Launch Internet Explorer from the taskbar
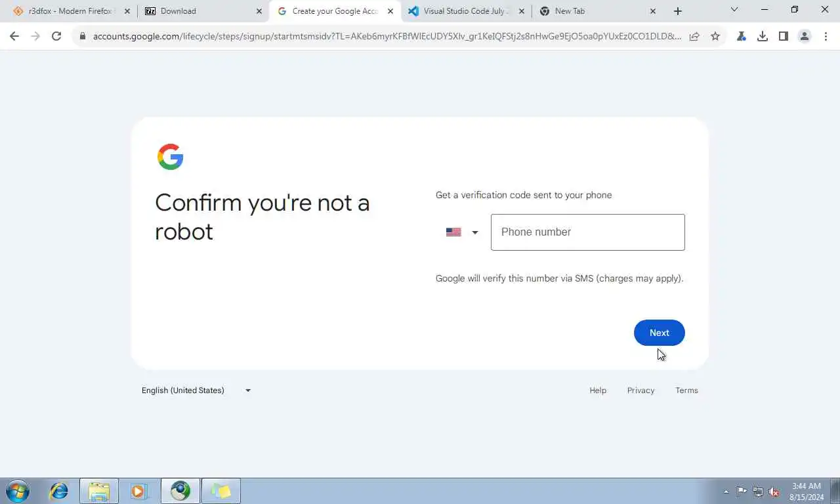This screenshot has width=840, height=504. point(59,491)
